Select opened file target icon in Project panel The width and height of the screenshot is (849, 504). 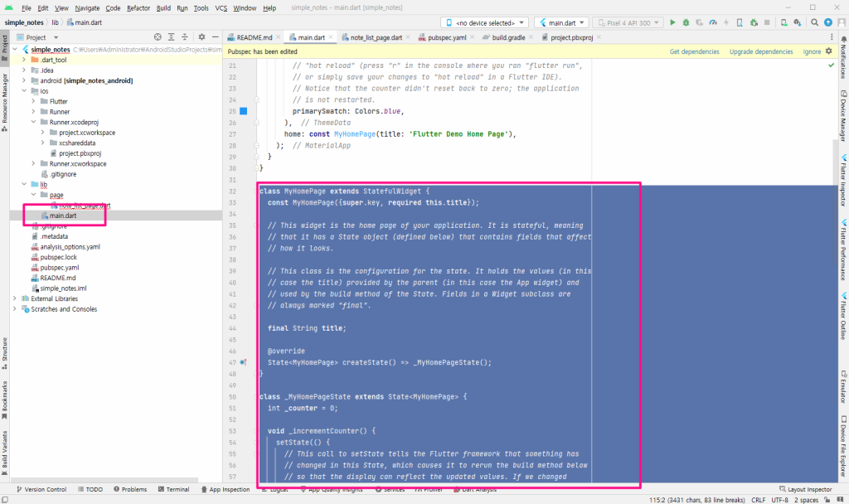click(x=158, y=37)
